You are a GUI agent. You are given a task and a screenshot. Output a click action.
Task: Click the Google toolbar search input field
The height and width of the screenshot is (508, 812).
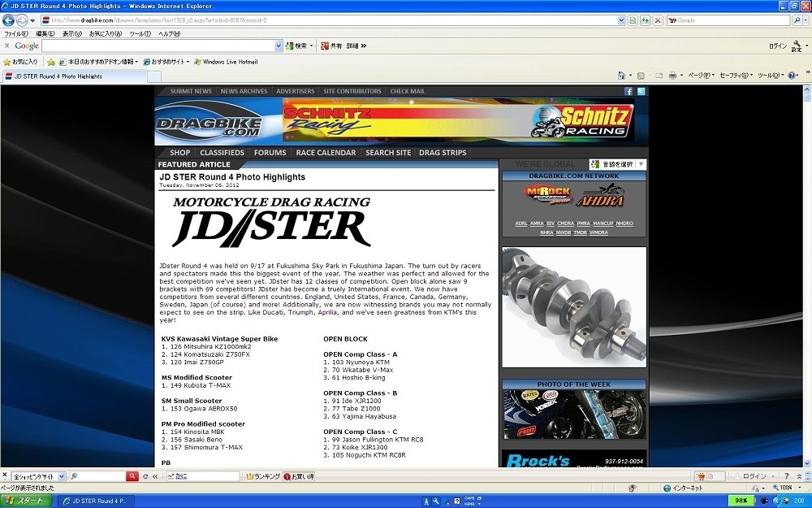[158, 46]
